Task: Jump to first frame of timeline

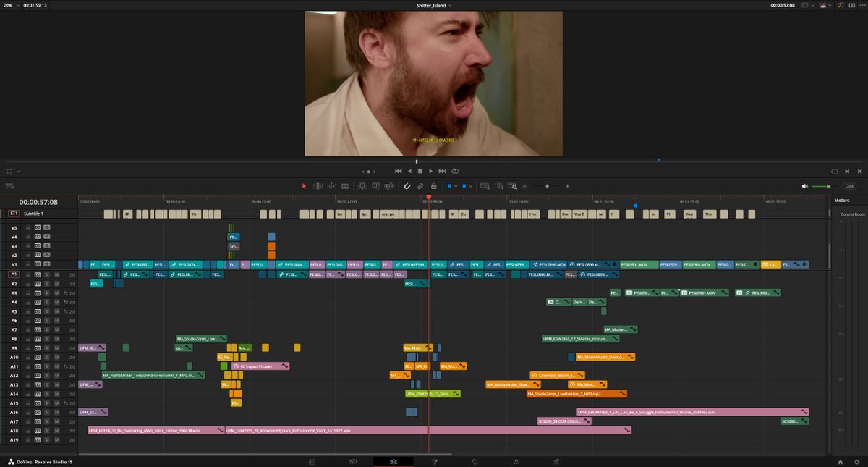Action: 398,171
